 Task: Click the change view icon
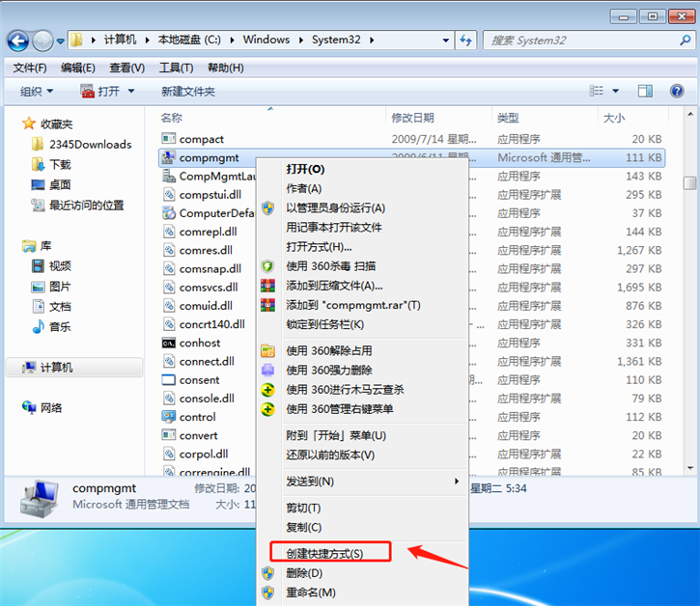(596, 91)
